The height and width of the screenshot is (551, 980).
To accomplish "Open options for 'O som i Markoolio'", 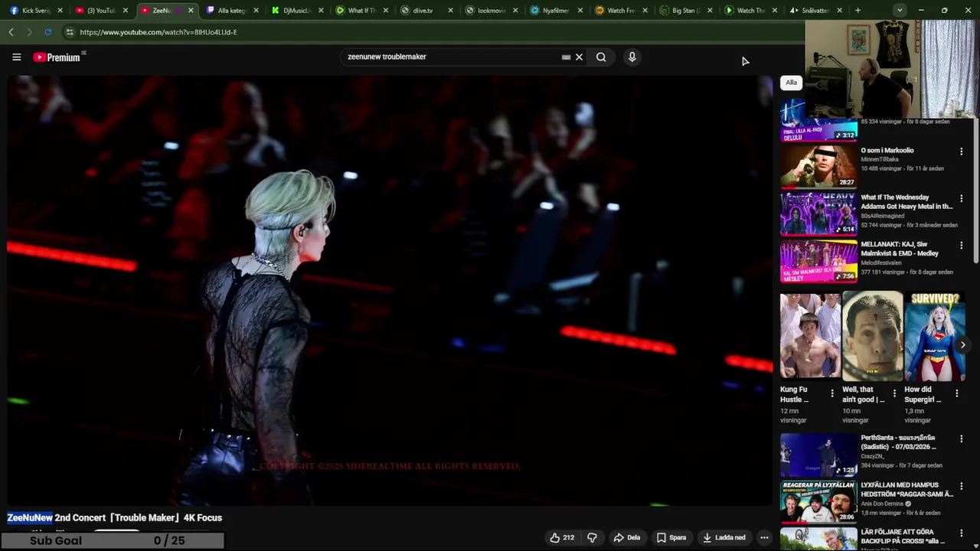I will click(x=962, y=152).
